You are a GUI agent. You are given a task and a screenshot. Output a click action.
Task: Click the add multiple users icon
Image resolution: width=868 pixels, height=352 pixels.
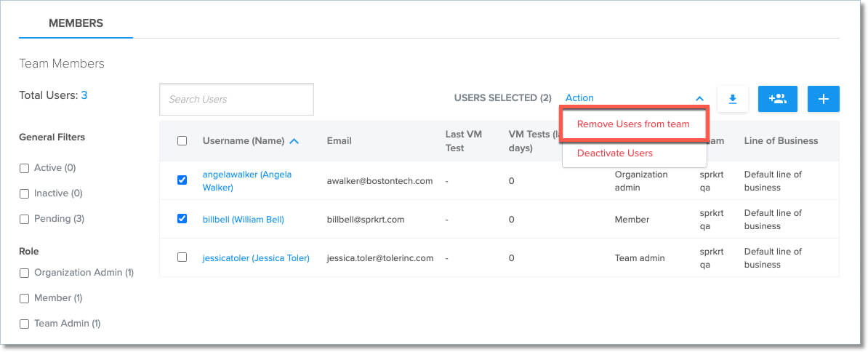(x=777, y=99)
